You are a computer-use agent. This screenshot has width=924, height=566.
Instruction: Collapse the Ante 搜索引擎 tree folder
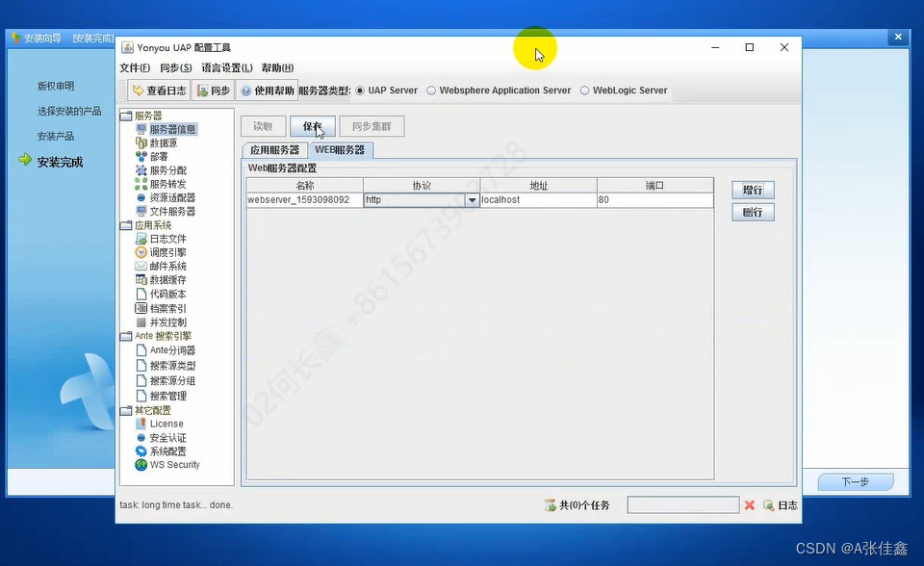(125, 336)
